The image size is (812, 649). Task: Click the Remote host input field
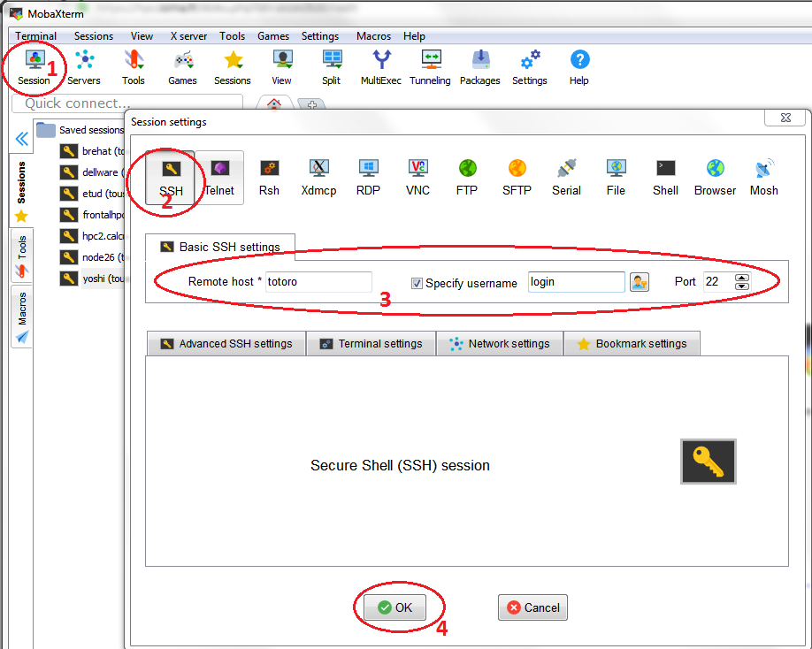click(x=318, y=283)
